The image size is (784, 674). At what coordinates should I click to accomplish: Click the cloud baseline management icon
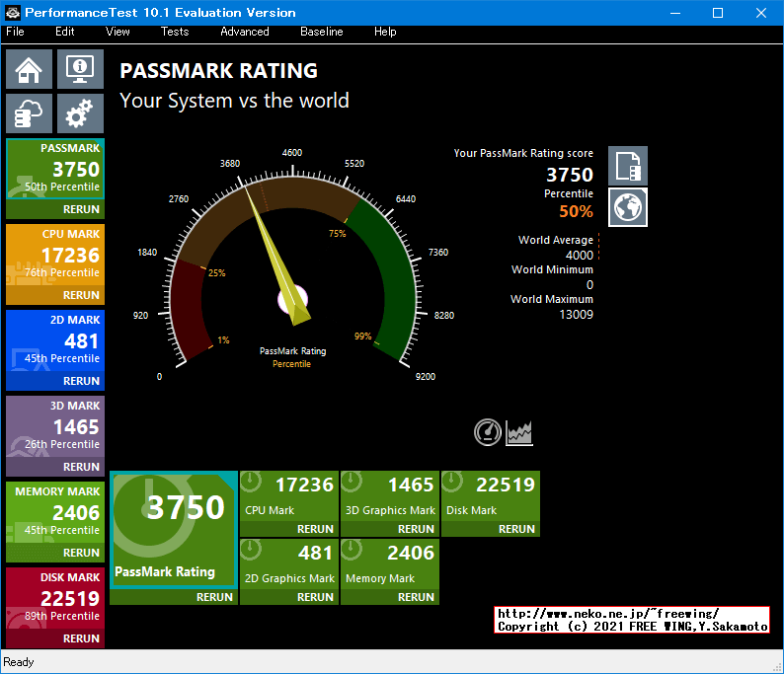click(x=30, y=113)
